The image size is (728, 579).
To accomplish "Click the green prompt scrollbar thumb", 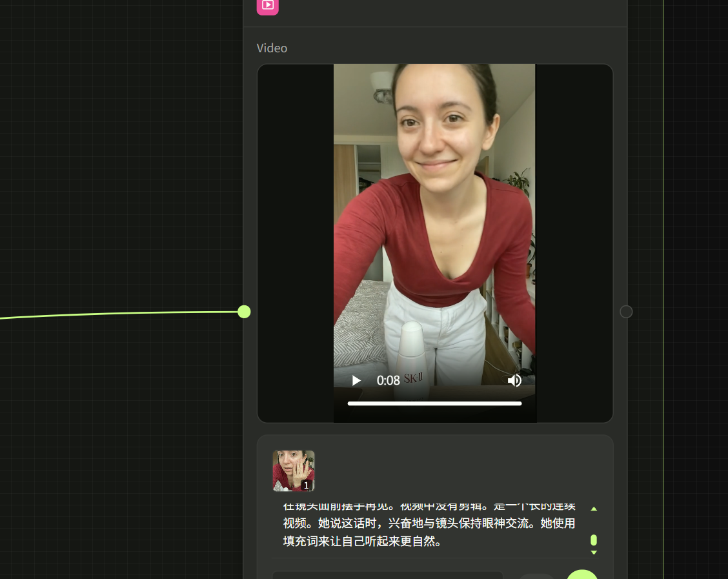I will pyautogui.click(x=594, y=540).
